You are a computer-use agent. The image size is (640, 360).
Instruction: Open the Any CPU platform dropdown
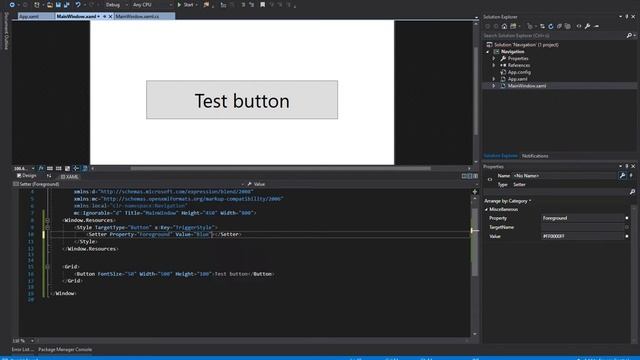[152, 5]
